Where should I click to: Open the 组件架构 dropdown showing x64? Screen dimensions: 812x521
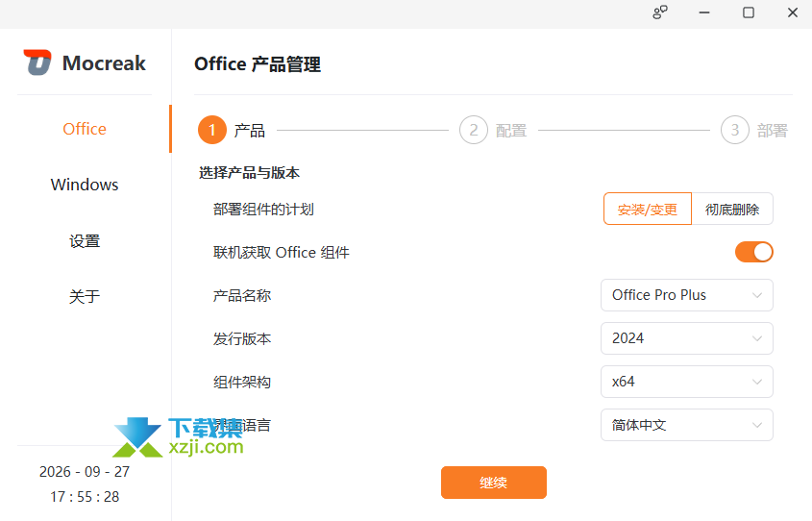coord(687,382)
